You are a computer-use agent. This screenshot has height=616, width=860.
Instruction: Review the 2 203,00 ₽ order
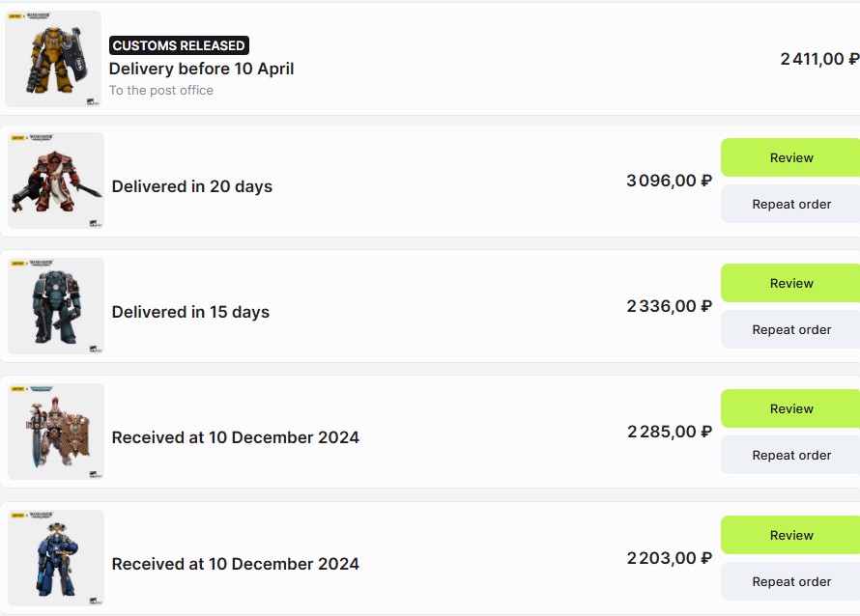(790, 535)
